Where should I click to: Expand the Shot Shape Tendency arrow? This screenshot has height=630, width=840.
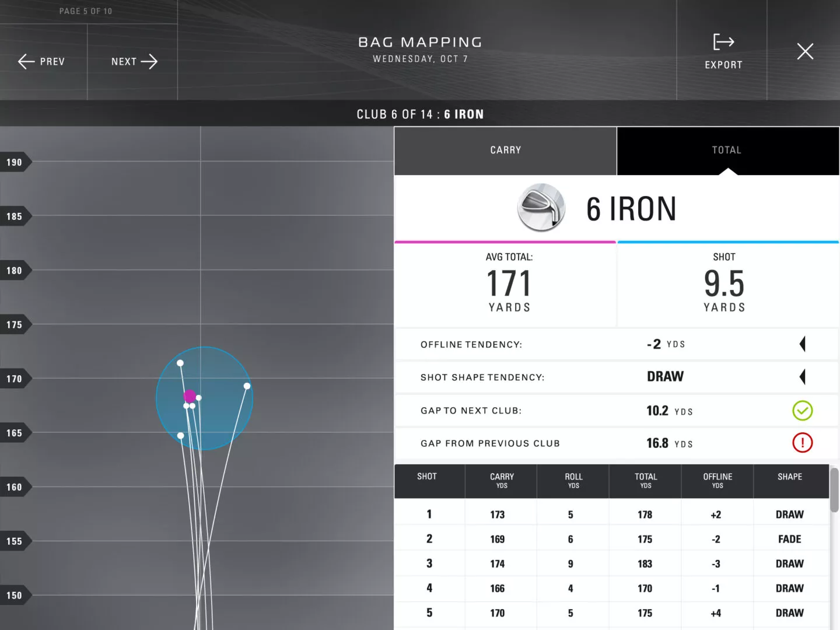[803, 377]
